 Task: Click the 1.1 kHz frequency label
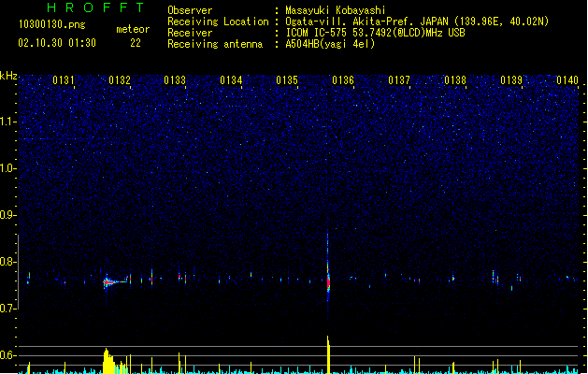click(7, 122)
